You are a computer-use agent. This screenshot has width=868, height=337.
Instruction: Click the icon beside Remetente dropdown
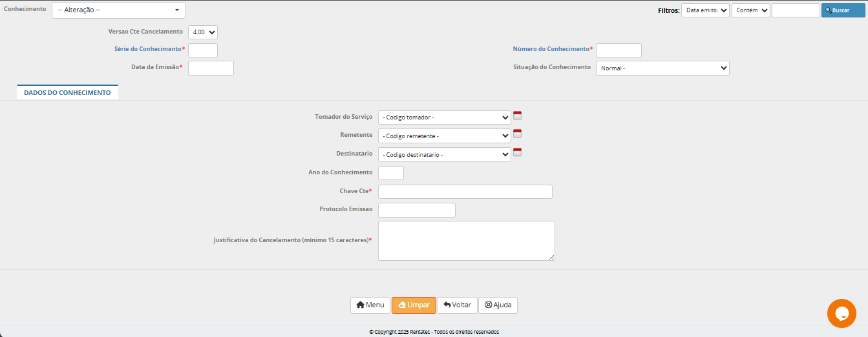517,134
